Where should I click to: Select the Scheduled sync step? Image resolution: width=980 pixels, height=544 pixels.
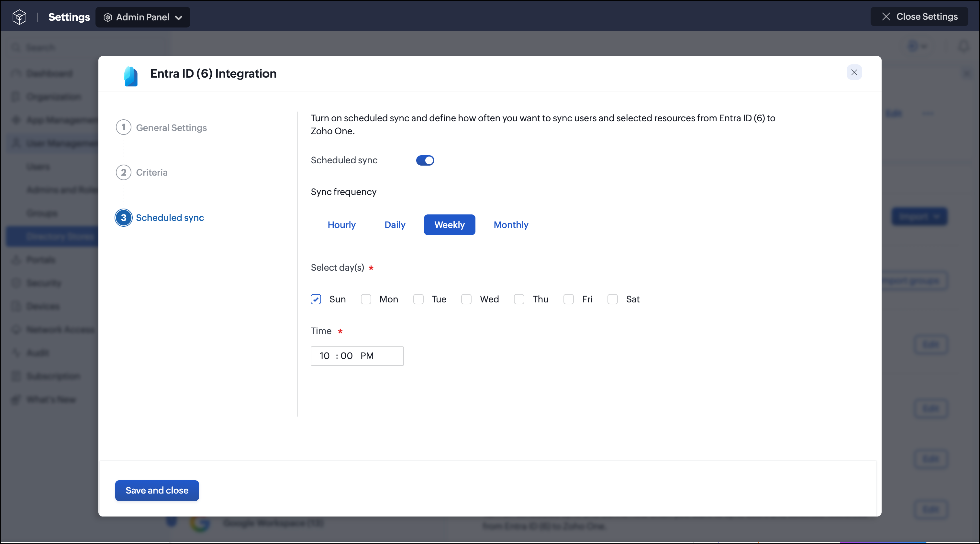(x=160, y=218)
